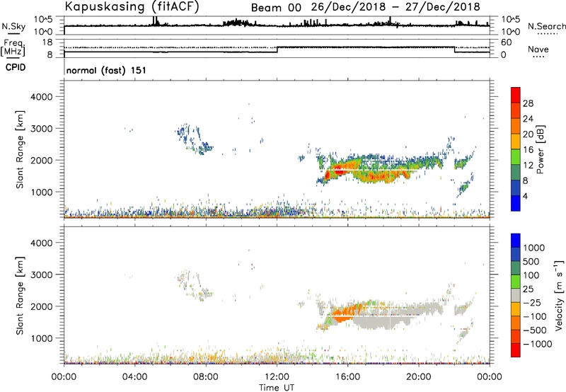Click the "Nave" legend label
566x392 pixels.
[x=538, y=49]
